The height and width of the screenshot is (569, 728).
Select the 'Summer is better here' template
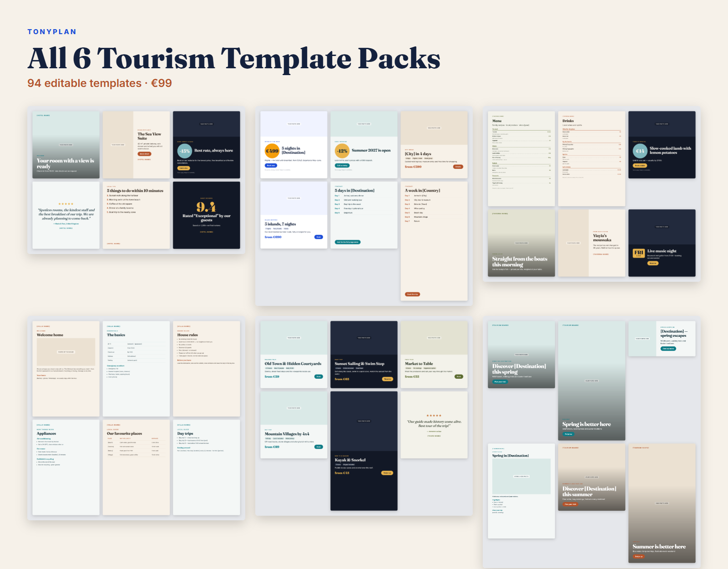[x=662, y=503]
